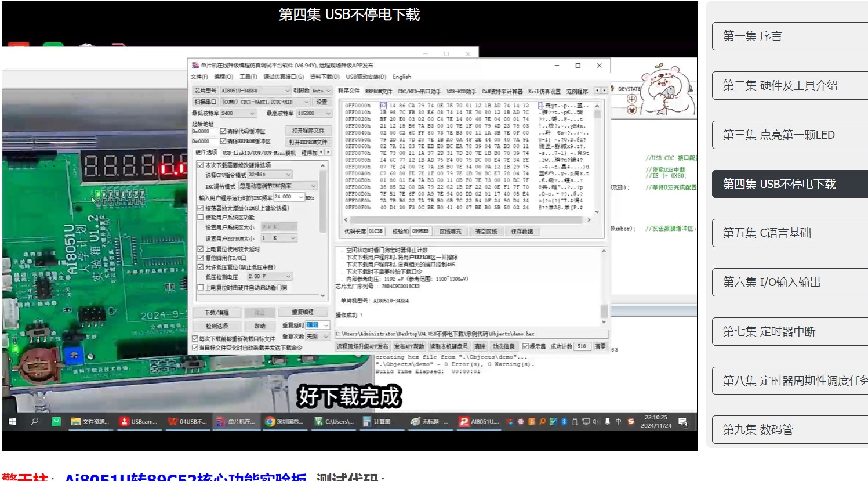Enable 使能用户系统区功能 checkbox

point(201,218)
